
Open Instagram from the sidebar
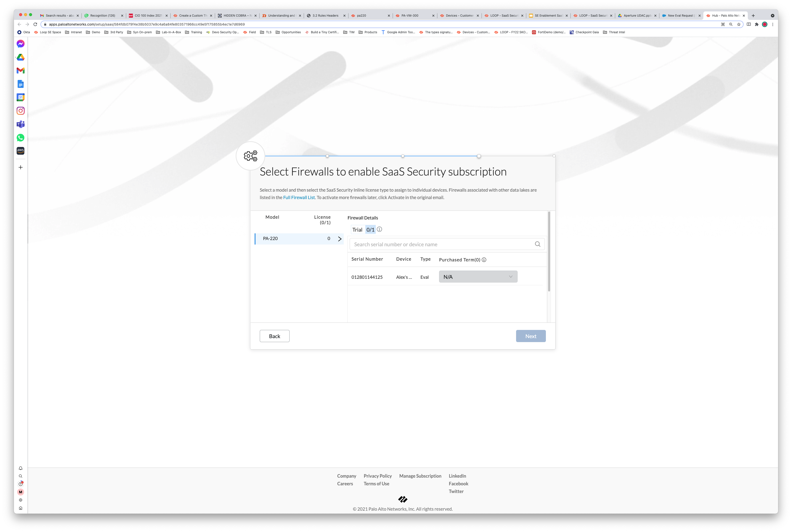20,111
